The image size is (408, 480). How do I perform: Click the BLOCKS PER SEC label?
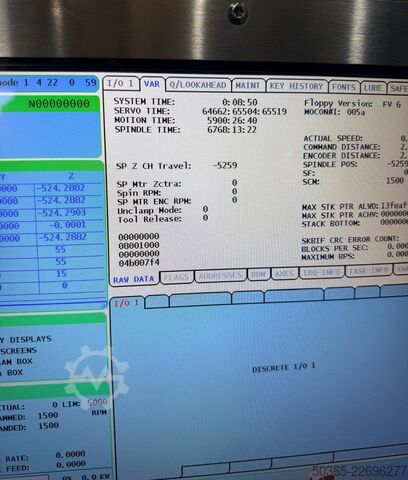tap(335, 249)
